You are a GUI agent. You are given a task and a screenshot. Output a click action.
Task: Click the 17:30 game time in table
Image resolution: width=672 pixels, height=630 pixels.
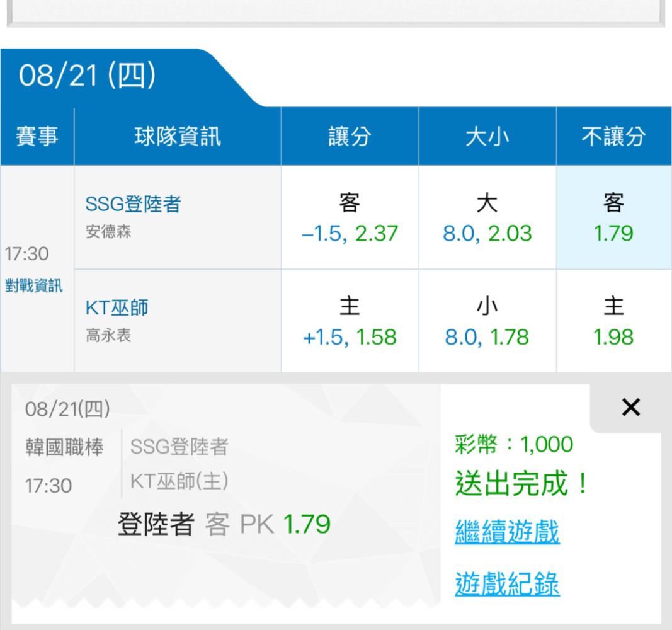26,254
